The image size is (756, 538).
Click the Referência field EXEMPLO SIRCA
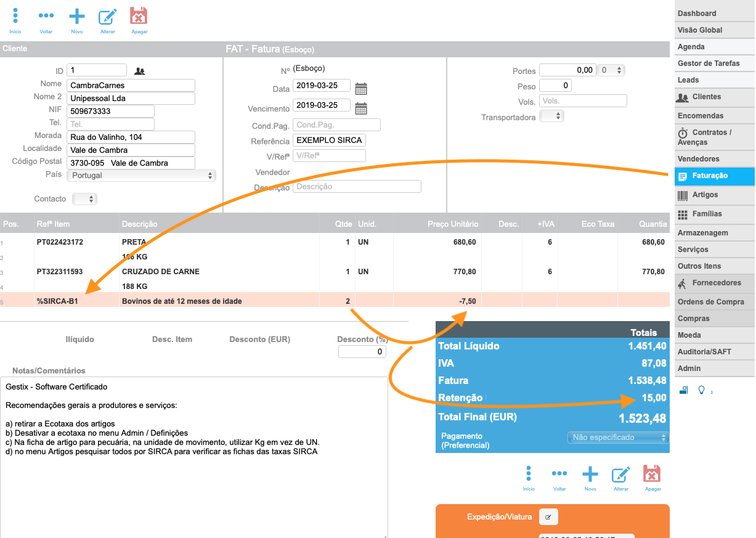(329, 141)
